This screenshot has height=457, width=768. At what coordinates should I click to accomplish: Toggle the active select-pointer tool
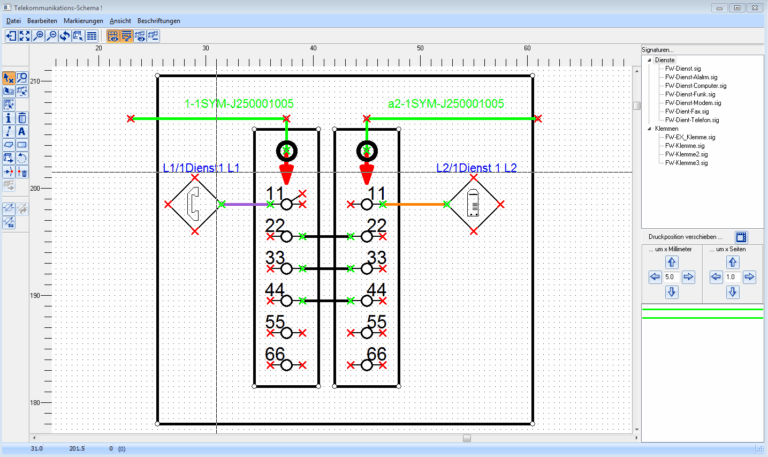point(9,78)
